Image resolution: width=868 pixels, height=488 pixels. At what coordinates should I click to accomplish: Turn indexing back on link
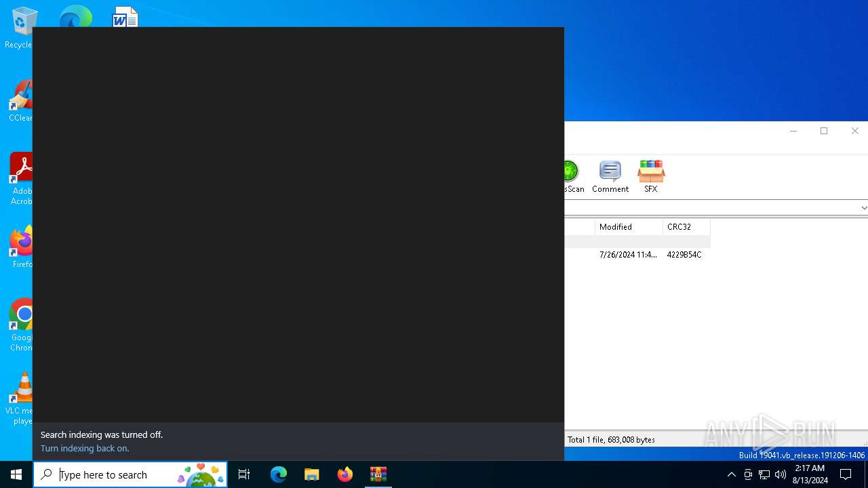coord(85,448)
